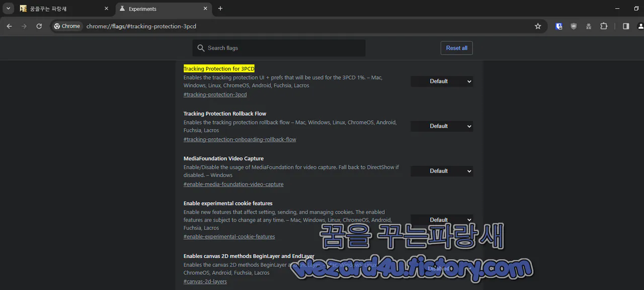Viewport: 644px width, 290px height.
Task: Click the tab search chevron icon
Action: coord(8,9)
